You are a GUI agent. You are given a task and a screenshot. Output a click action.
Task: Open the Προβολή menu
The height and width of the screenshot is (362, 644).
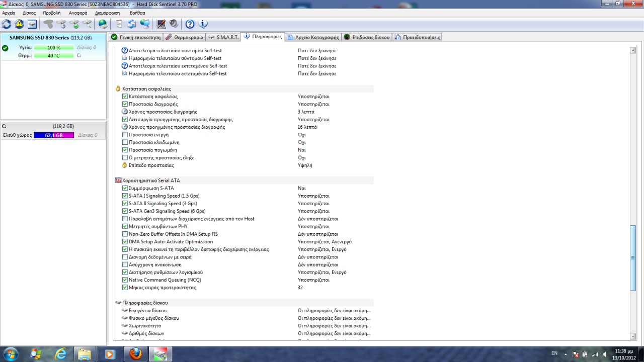pyautogui.click(x=52, y=13)
